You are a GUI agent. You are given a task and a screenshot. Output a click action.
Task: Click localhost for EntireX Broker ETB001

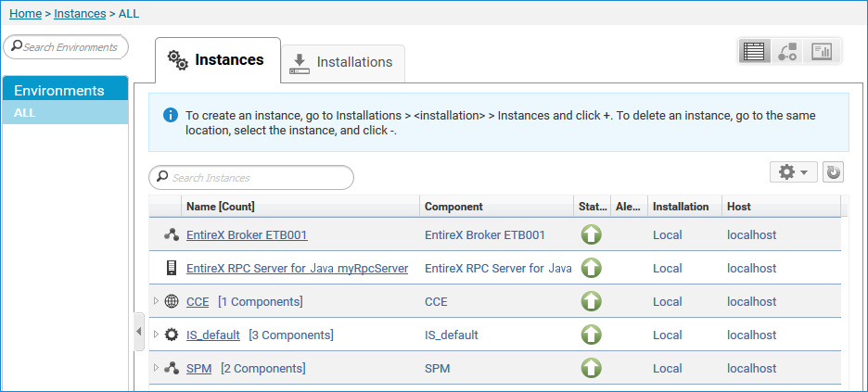coord(752,235)
